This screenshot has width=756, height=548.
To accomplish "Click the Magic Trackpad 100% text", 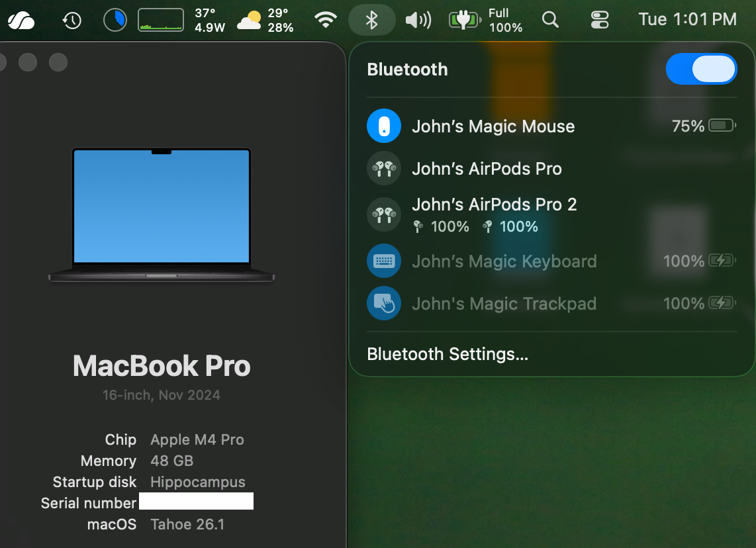I will [684, 304].
